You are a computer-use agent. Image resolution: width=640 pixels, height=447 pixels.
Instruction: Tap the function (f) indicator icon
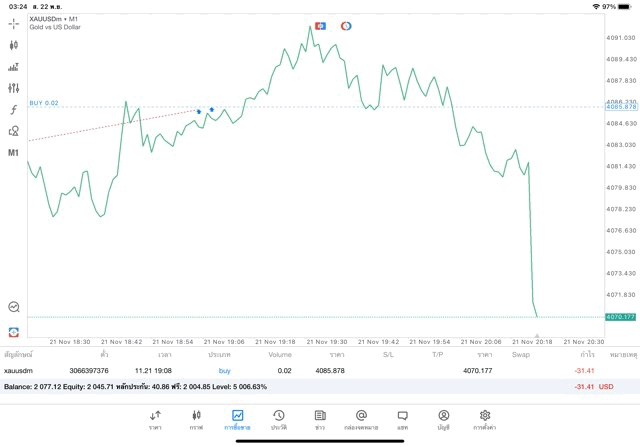coord(14,109)
